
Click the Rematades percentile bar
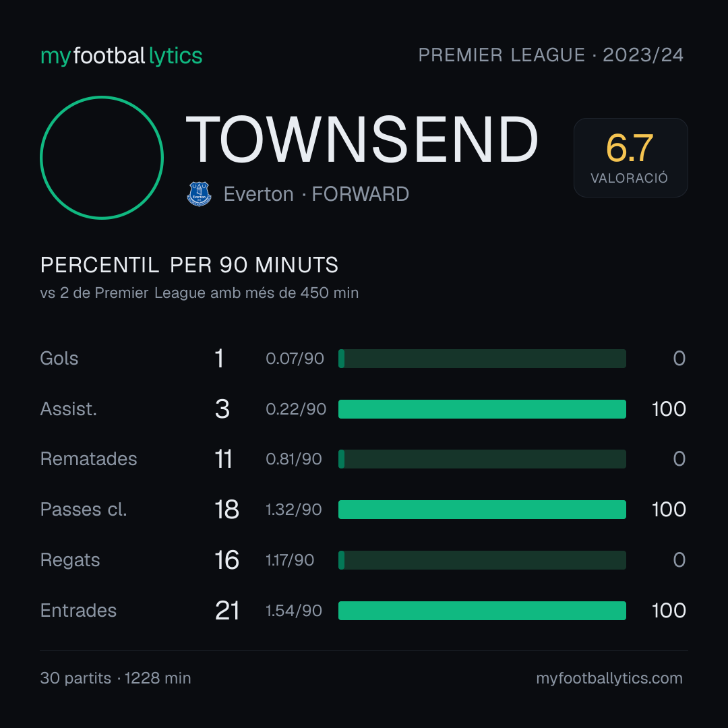(x=482, y=459)
